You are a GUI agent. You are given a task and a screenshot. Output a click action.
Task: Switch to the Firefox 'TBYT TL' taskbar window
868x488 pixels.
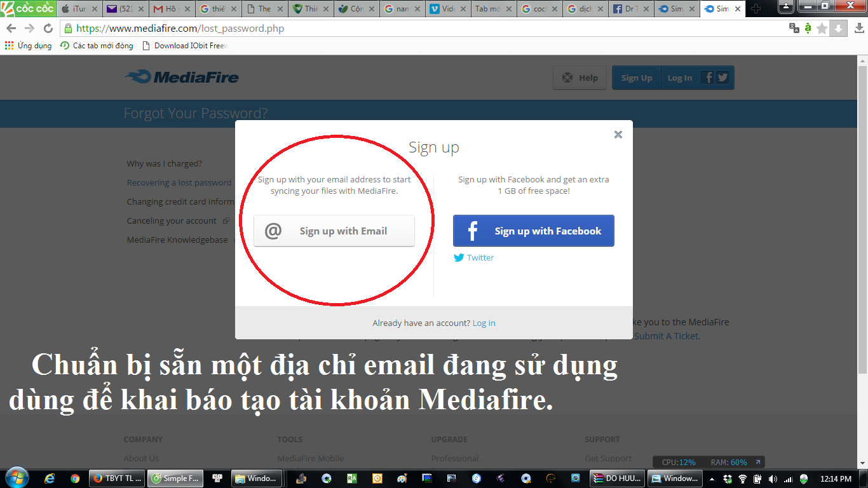(x=116, y=478)
